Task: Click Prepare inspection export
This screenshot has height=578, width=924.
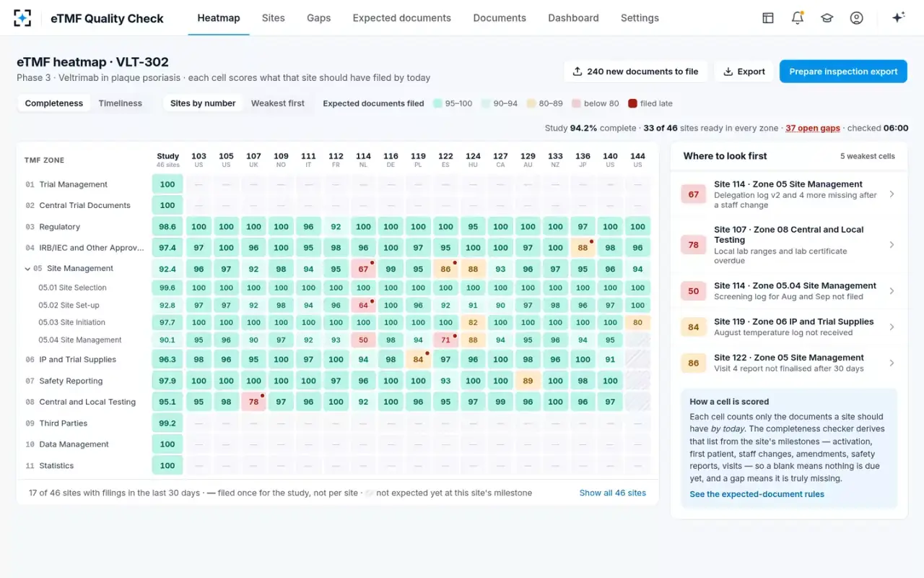Action: click(x=843, y=72)
